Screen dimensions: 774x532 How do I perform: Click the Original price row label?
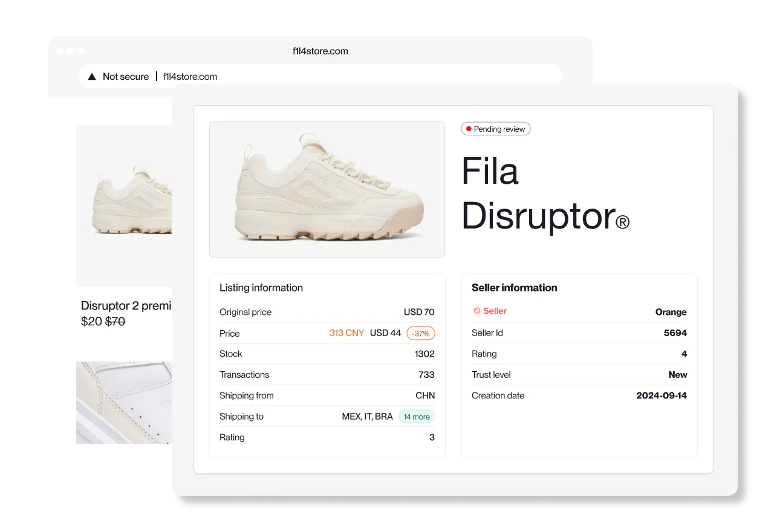246,313
